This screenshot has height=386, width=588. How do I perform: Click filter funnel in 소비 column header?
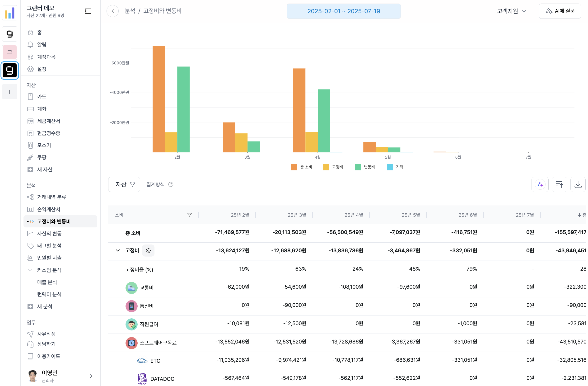click(x=190, y=215)
